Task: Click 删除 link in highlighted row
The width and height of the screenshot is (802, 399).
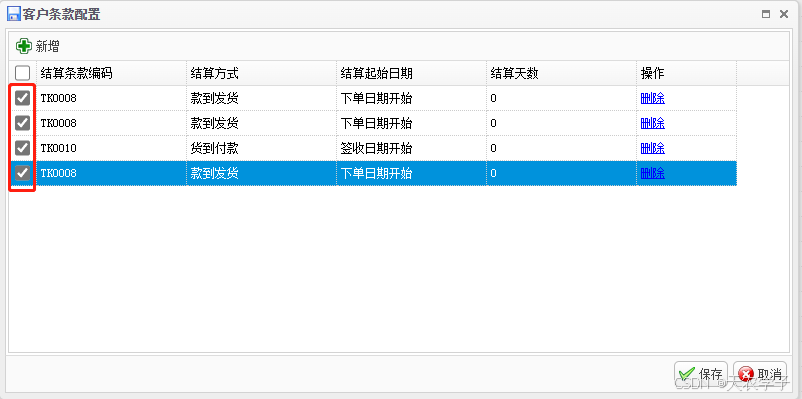Action: pyautogui.click(x=653, y=173)
